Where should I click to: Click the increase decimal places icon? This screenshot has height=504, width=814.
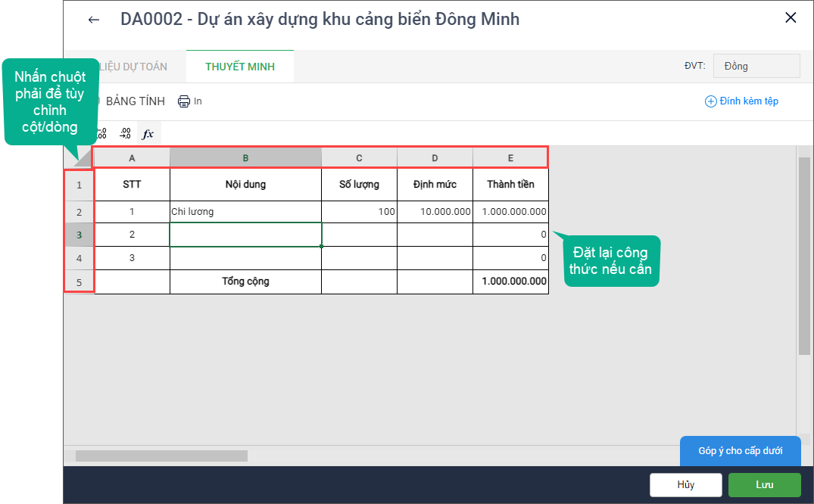coord(103,134)
